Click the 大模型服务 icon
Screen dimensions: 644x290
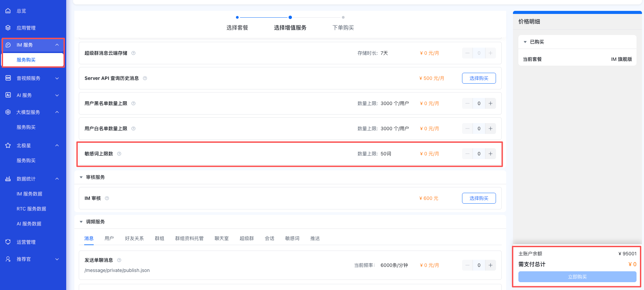(8, 112)
